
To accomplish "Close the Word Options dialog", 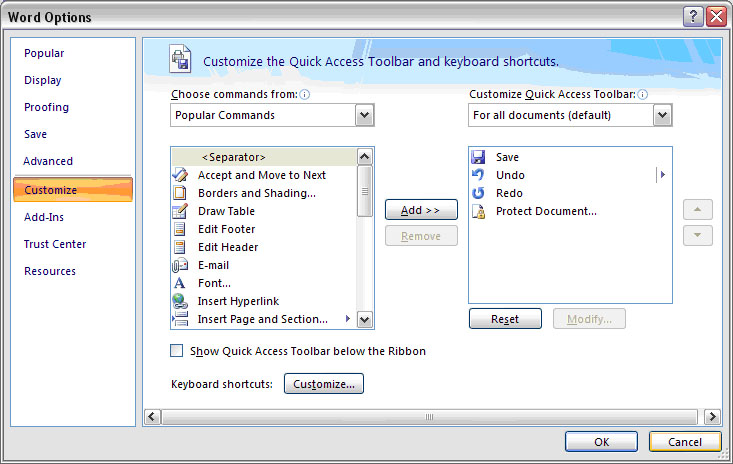I will 716,17.
